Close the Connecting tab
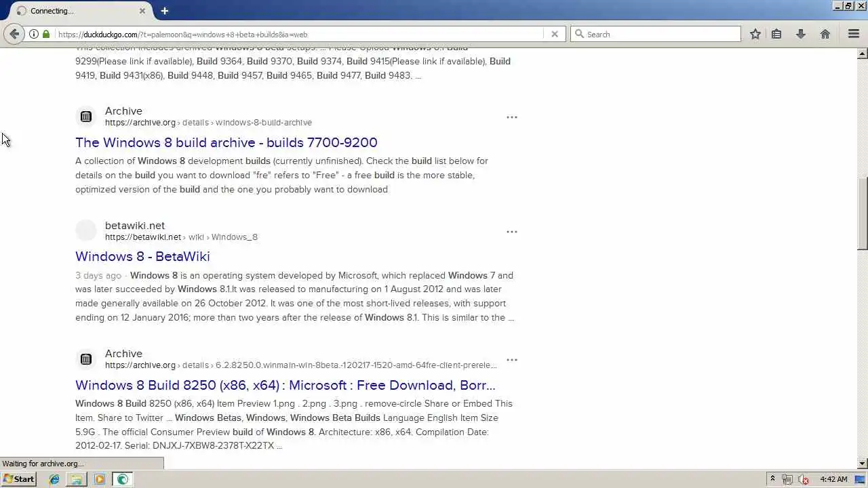Viewport: 868px width, 488px height. (142, 11)
